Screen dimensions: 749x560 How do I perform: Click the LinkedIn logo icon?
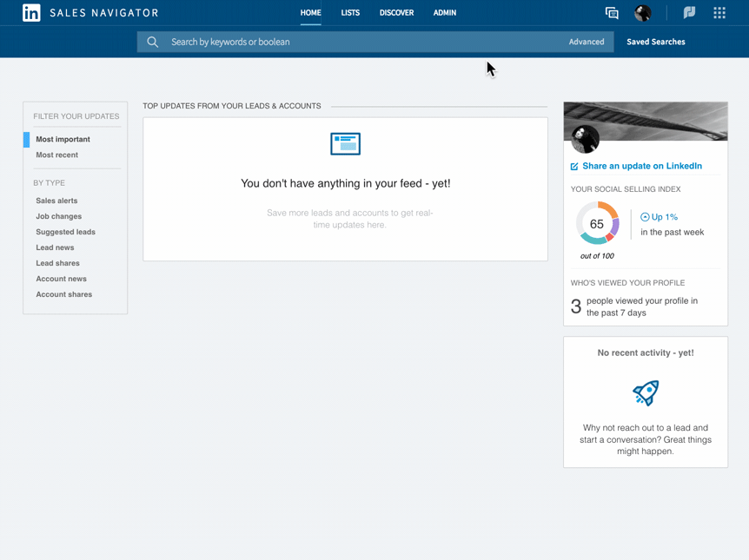tap(31, 13)
